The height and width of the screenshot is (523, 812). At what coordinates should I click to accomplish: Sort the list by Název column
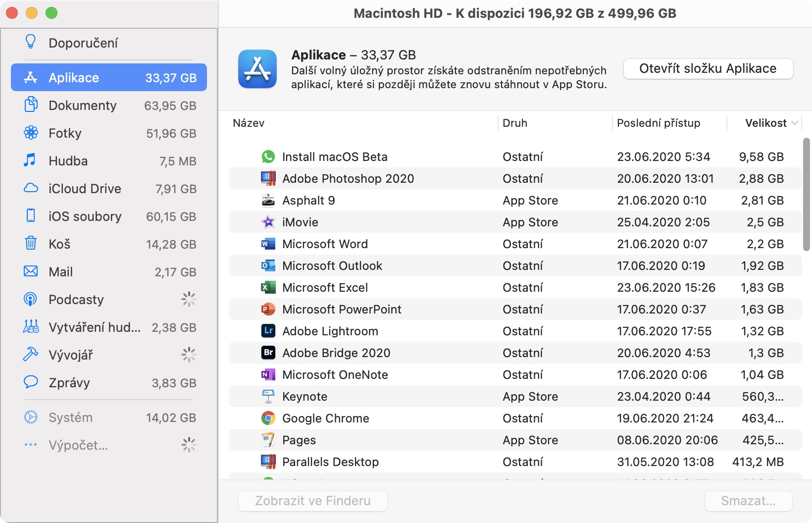[x=249, y=123]
